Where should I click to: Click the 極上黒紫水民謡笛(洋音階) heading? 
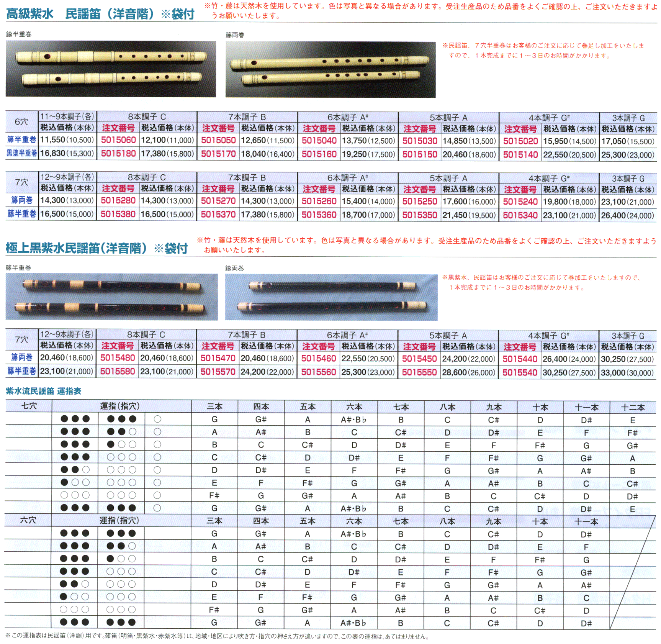point(97,248)
